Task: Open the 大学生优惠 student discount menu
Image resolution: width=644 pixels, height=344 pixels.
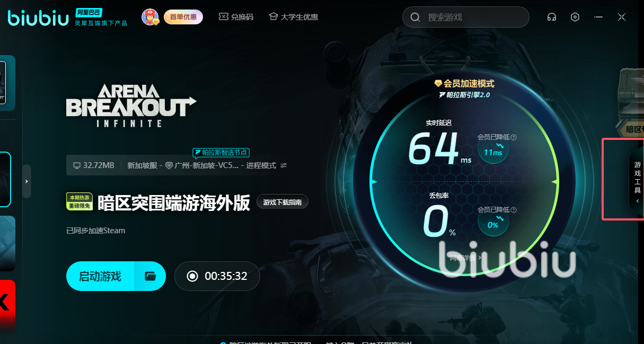Action: pyautogui.click(x=293, y=17)
